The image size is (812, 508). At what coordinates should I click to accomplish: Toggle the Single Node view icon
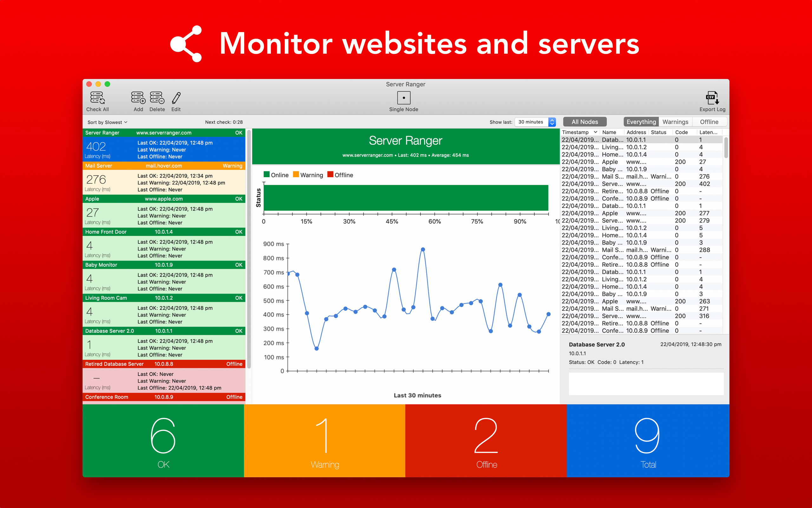(x=404, y=98)
